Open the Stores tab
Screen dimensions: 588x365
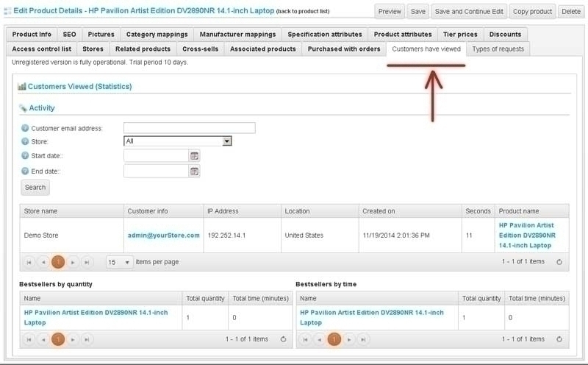93,49
